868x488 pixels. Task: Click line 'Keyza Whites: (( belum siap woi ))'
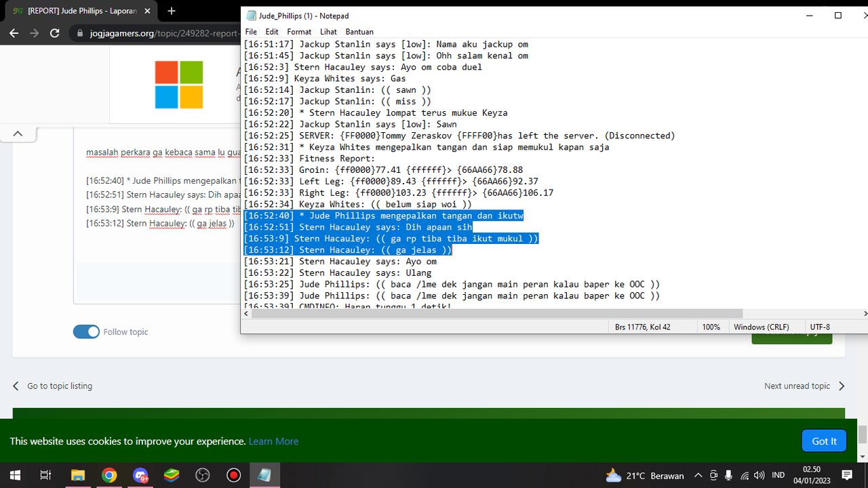(358, 204)
